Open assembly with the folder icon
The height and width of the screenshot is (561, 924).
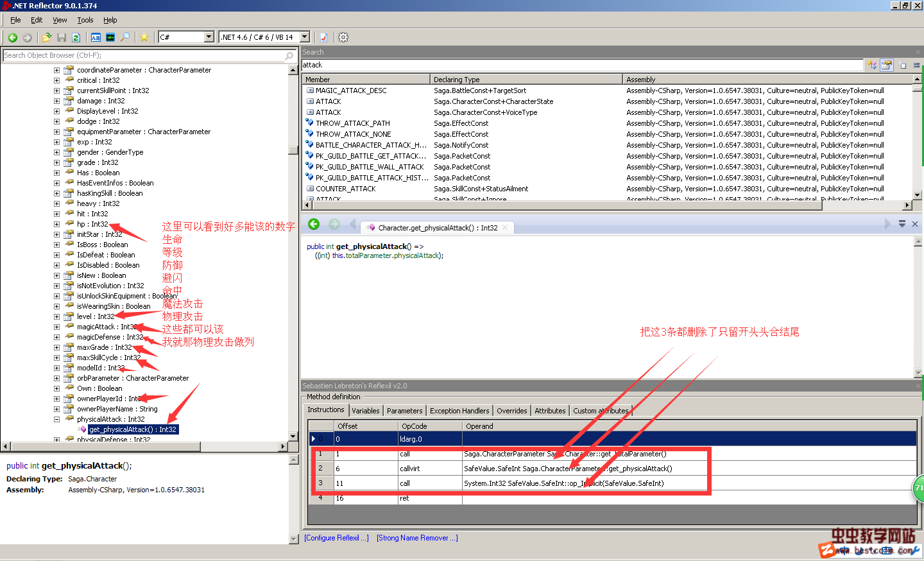[x=47, y=37]
